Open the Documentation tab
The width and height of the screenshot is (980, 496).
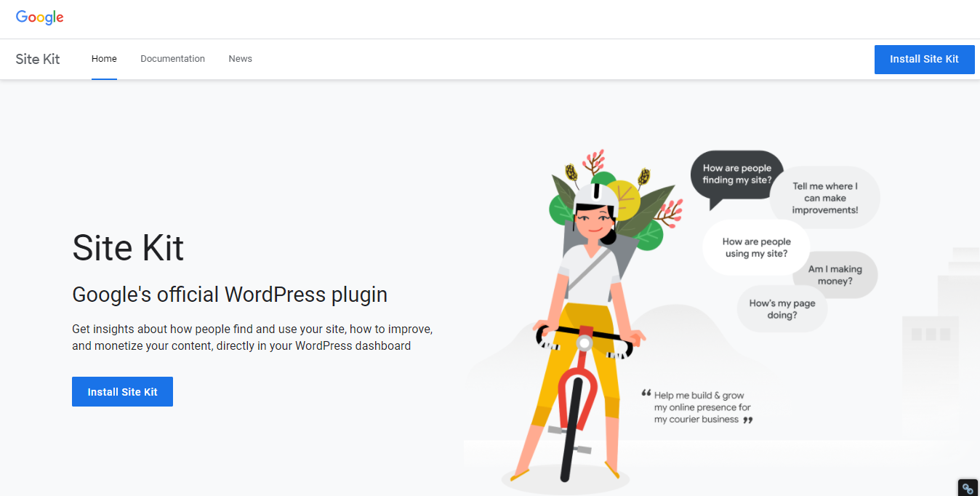[x=172, y=59]
